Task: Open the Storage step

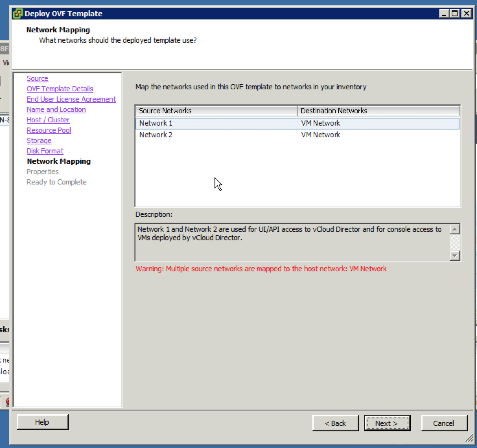Action: (x=39, y=141)
